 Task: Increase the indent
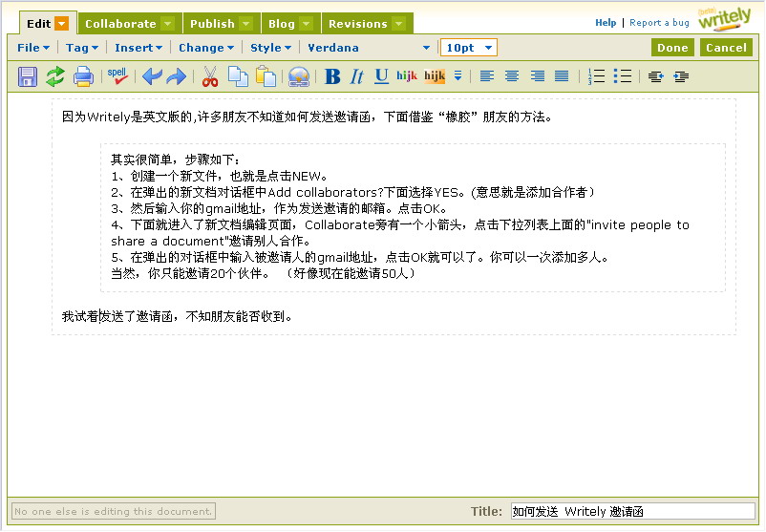coord(681,76)
